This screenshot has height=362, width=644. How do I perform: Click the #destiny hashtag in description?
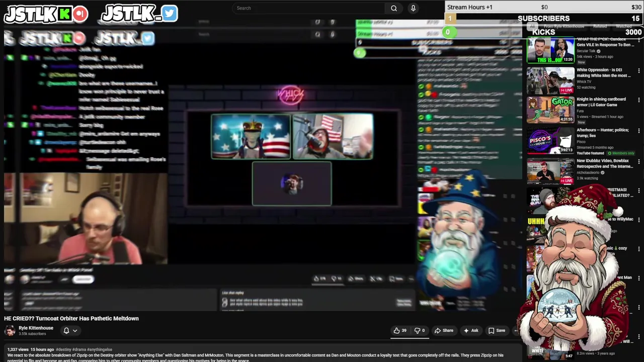[63, 349]
